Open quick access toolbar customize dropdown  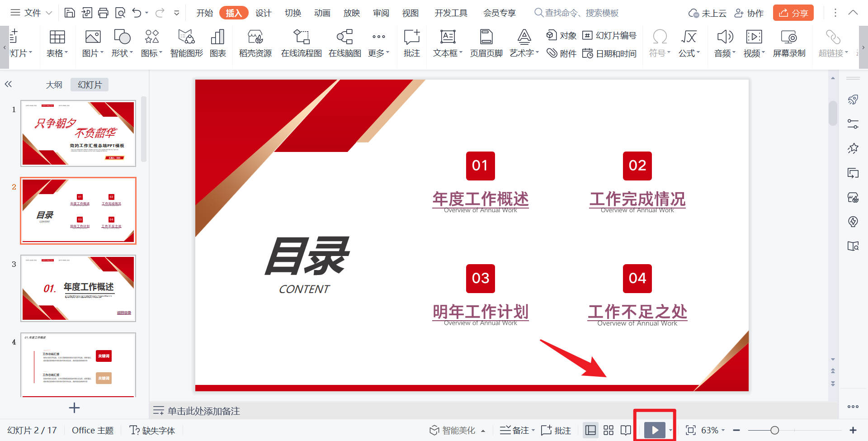click(177, 13)
